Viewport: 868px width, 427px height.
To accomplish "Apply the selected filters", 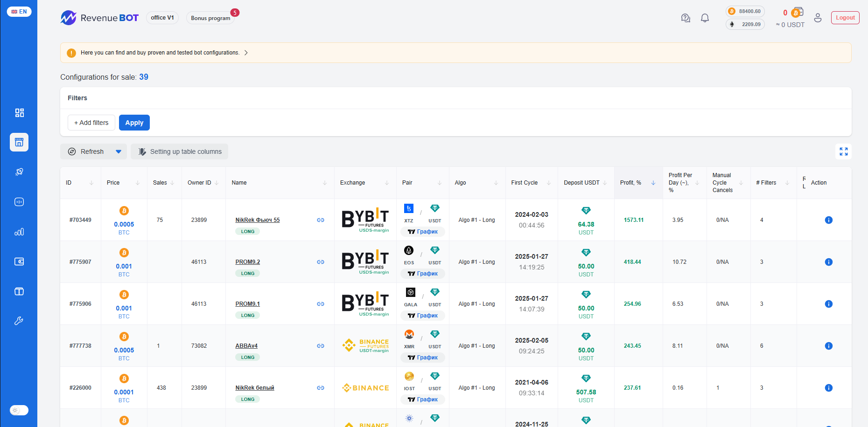I will point(134,123).
